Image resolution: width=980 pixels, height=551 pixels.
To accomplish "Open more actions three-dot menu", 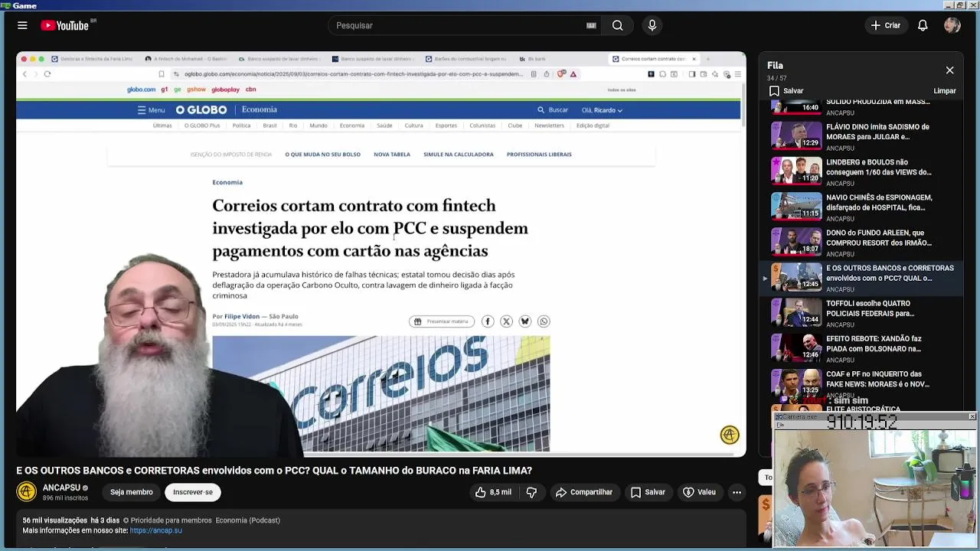I will click(x=737, y=492).
